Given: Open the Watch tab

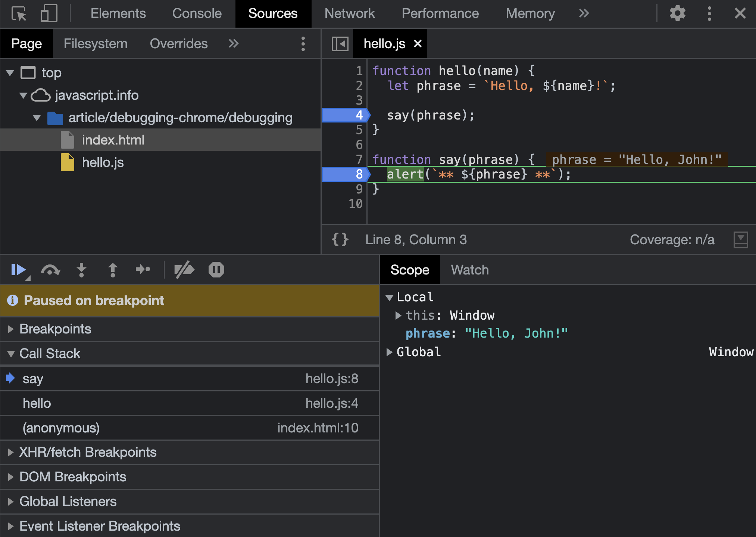Looking at the screenshot, I should click(469, 270).
